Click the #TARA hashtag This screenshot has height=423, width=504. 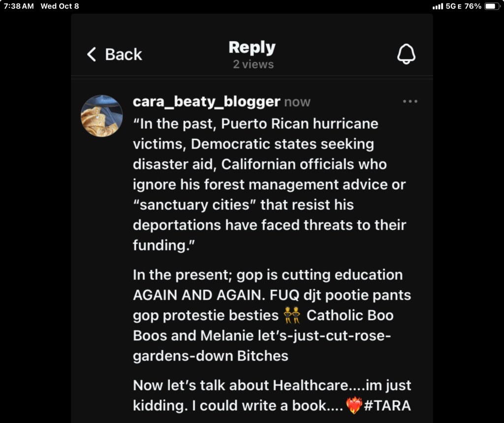click(x=388, y=405)
